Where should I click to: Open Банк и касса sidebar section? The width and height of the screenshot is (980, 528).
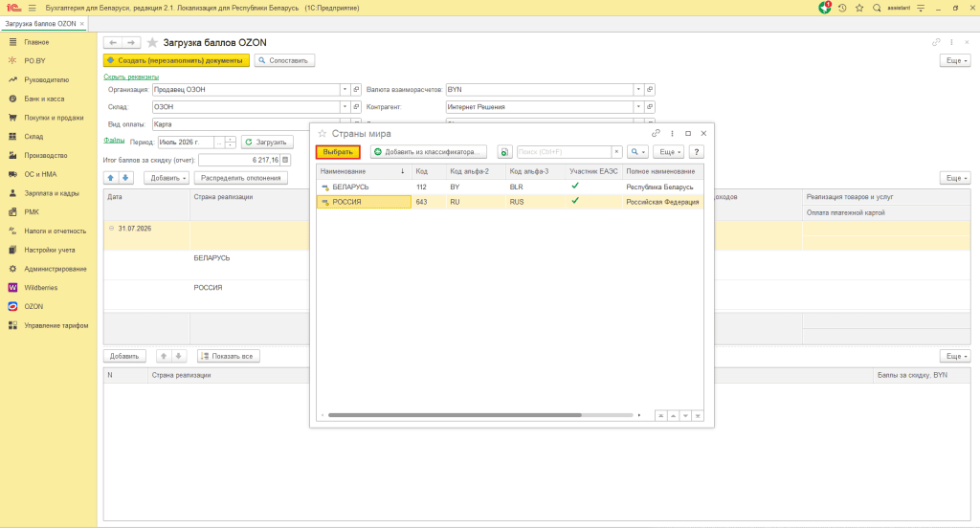click(x=44, y=99)
